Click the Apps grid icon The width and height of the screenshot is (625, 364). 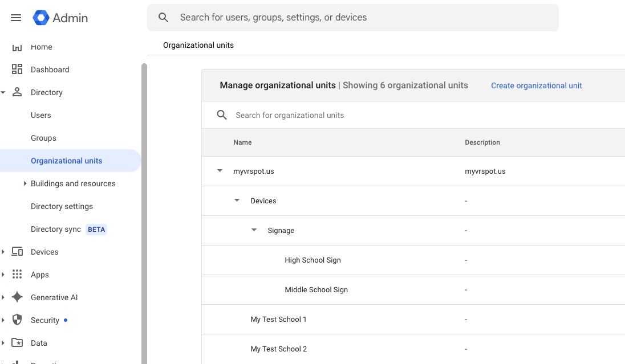click(17, 275)
